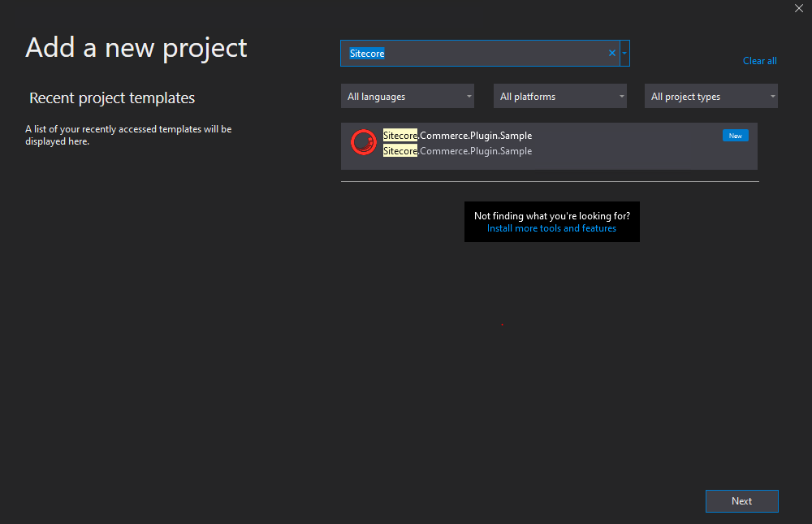This screenshot has height=524, width=812.
Task: Click the arrow on the All languages combo box
Action: pos(469,97)
